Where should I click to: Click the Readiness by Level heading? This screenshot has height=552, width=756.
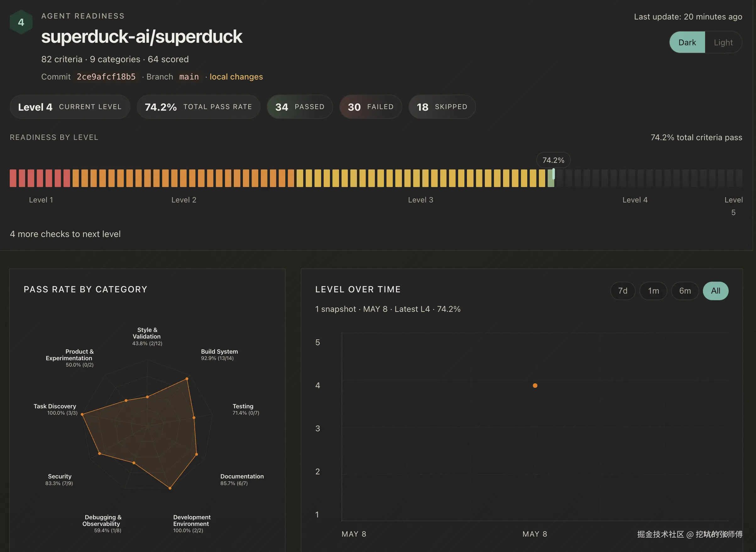54,137
